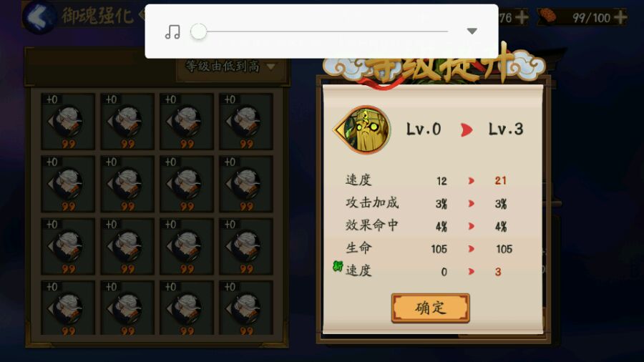Select the first soul item in top row
Screen dimensions: 644x362
point(68,122)
